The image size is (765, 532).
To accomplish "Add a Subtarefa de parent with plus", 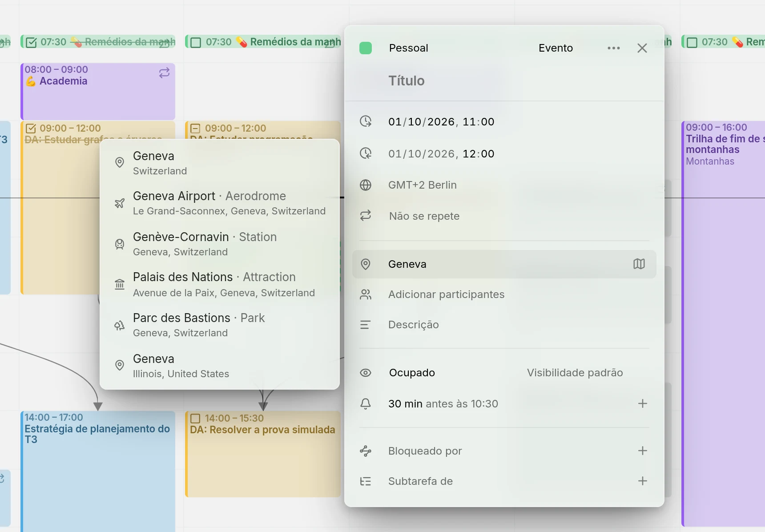I will tap(643, 481).
